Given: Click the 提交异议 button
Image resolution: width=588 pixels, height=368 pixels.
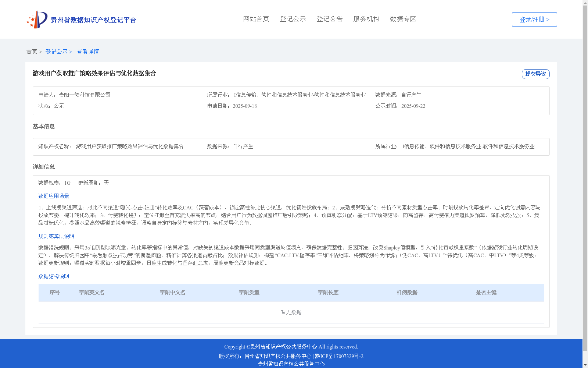Looking at the screenshot, I should pos(536,74).
